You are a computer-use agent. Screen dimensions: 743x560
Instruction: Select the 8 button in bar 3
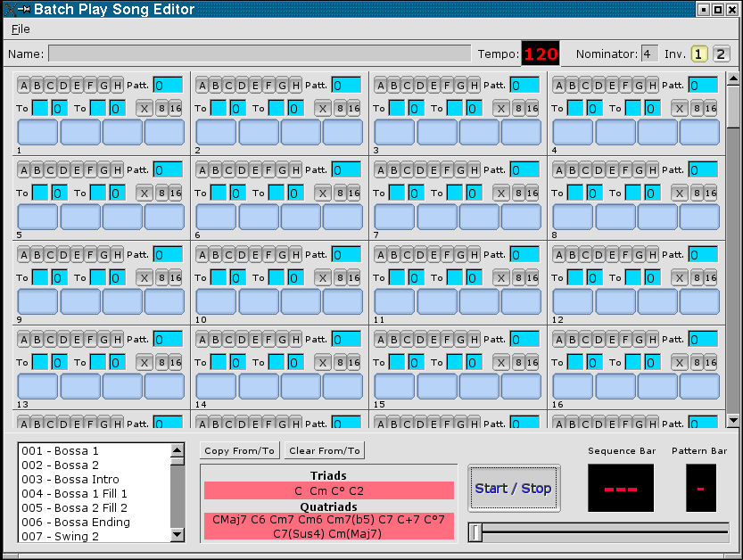click(518, 108)
